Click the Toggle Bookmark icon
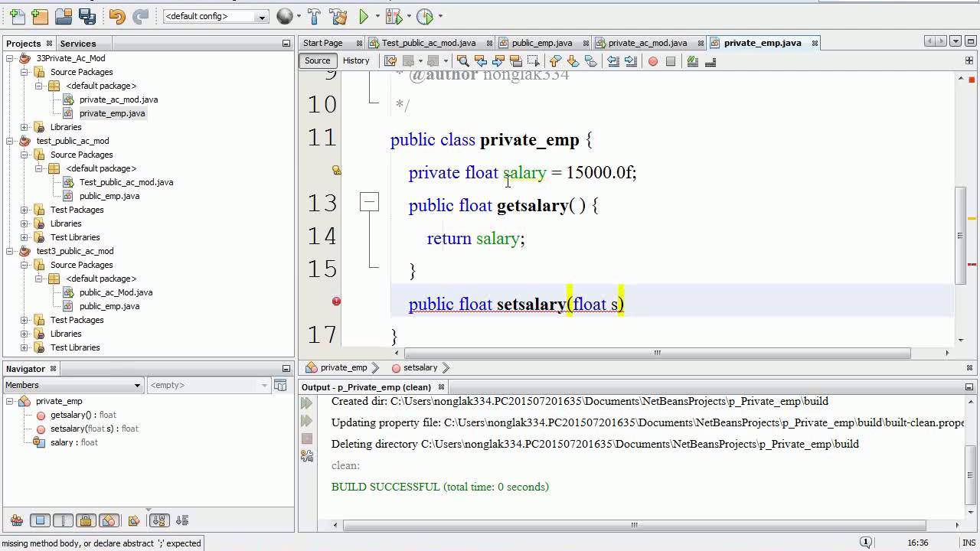Image resolution: width=980 pixels, height=551 pixels. coord(591,61)
